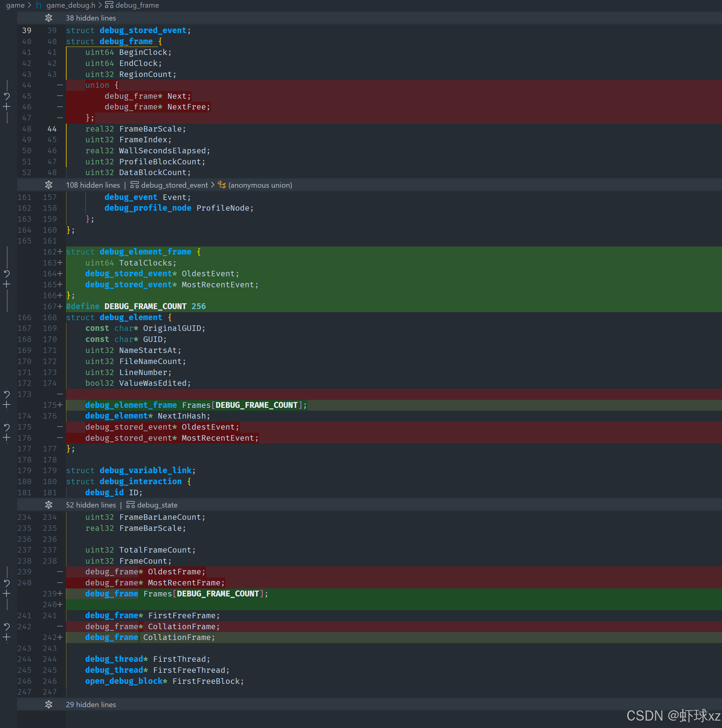The image size is (722, 728).
Task: Revert the removed union block change
Action: (7, 96)
